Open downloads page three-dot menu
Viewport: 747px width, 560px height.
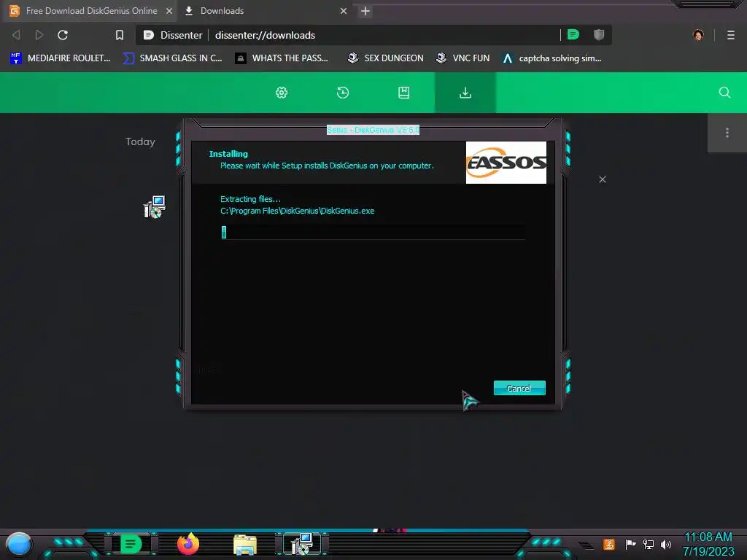click(x=727, y=133)
